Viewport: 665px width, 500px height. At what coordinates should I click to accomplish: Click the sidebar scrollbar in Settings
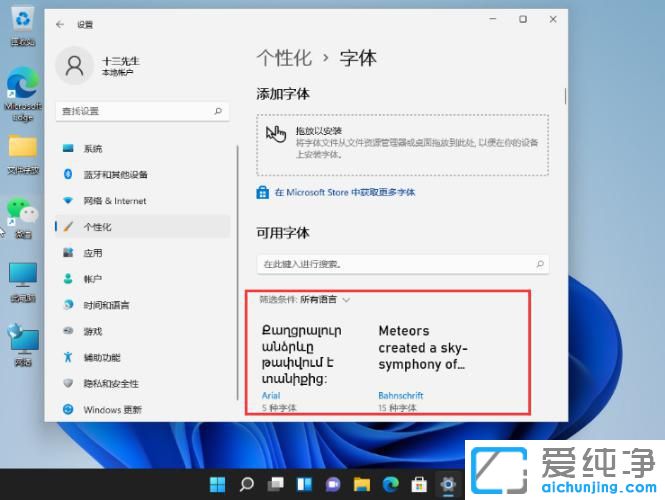pyautogui.click(x=238, y=272)
